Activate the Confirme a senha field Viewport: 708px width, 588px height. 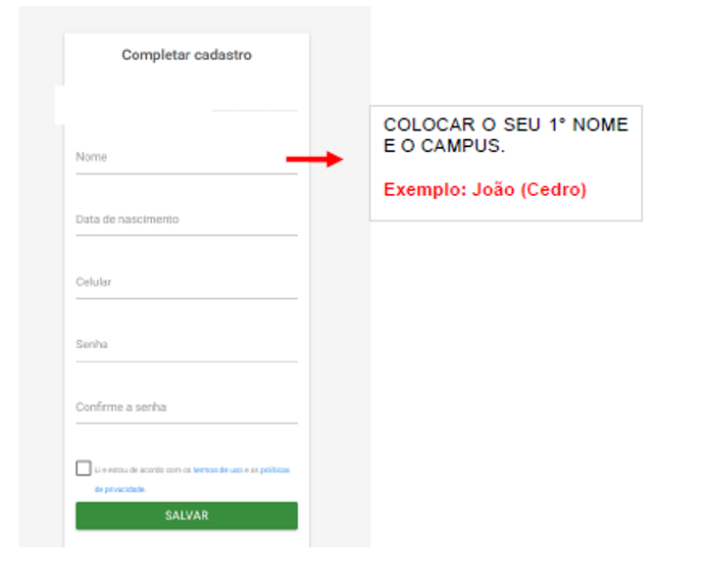click(184, 409)
